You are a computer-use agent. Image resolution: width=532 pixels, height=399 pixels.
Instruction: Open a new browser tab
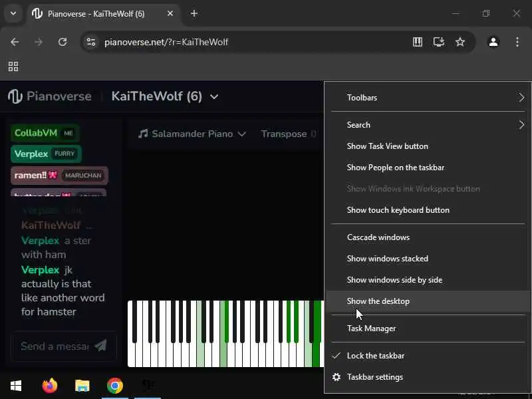click(194, 13)
